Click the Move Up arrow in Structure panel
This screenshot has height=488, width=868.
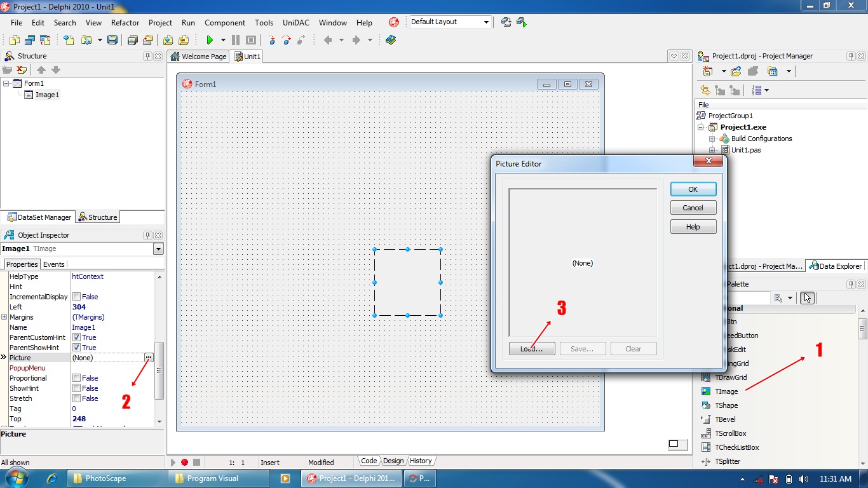41,70
